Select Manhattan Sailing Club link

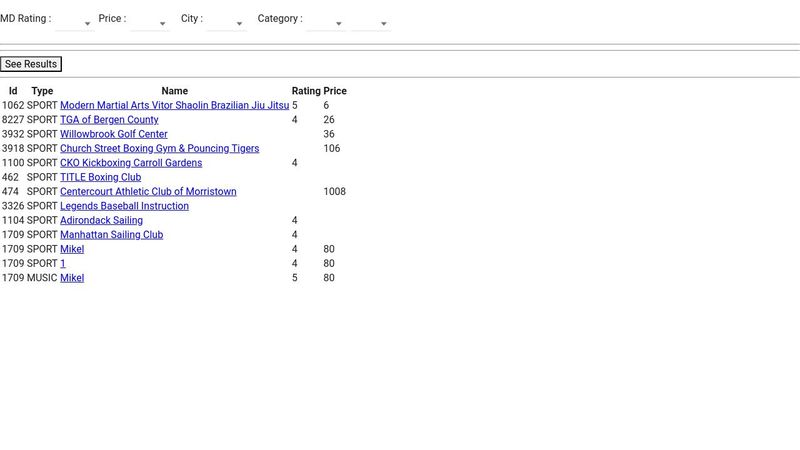pyautogui.click(x=111, y=235)
